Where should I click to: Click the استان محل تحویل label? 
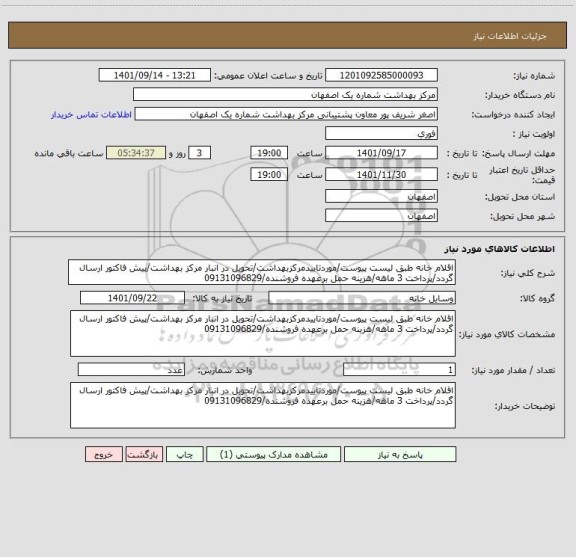click(x=520, y=197)
